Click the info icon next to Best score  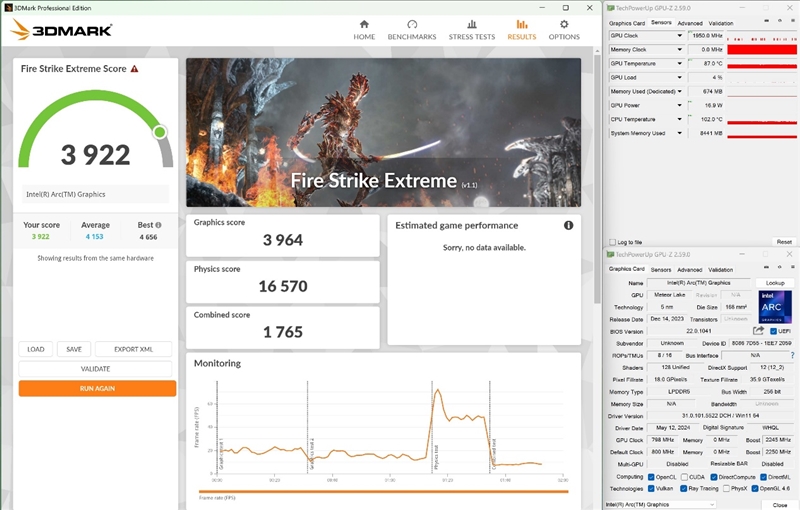point(158,225)
